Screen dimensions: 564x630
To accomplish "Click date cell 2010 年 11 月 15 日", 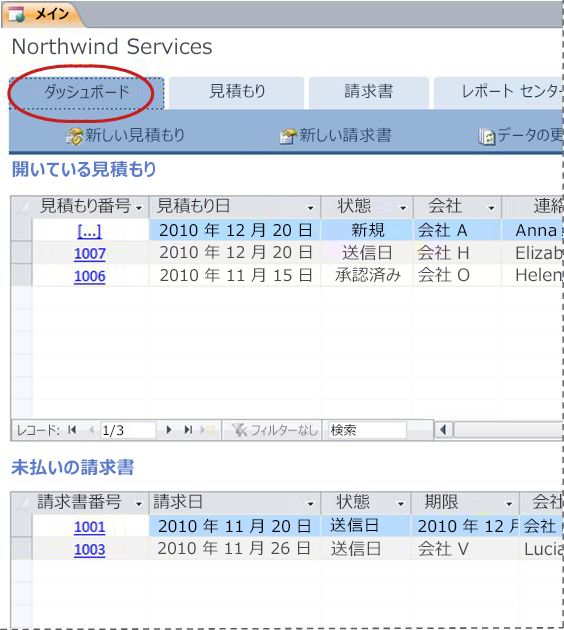I will click(235, 275).
